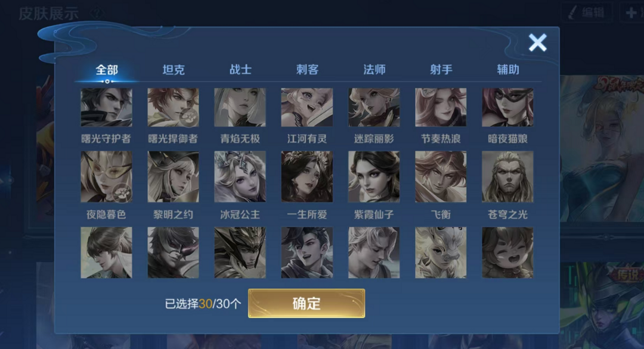The height and width of the screenshot is (349, 644).
Task: Pick the 曙光捍御者 skin portrait
Action: pos(174,107)
